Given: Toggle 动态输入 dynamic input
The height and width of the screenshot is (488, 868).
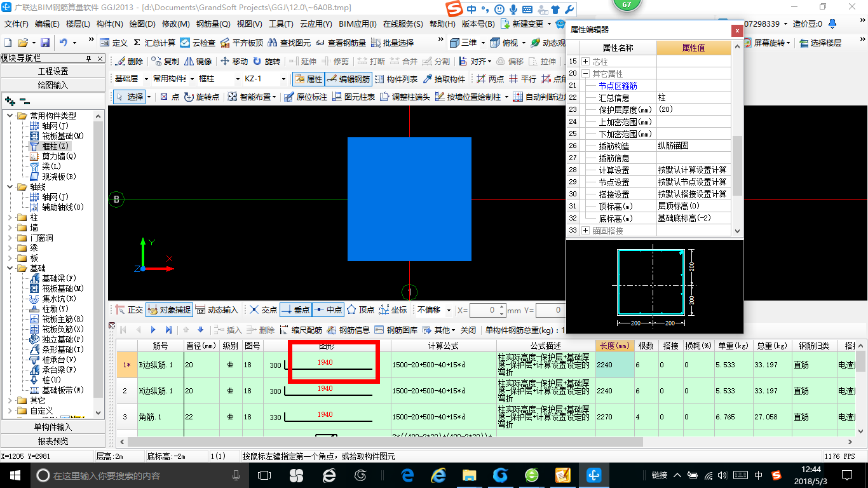Looking at the screenshot, I should point(217,310).
